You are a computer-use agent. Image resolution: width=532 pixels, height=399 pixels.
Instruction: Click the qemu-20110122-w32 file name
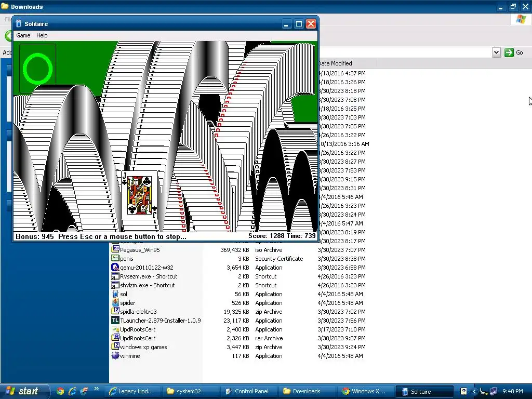tap(147, 268)
